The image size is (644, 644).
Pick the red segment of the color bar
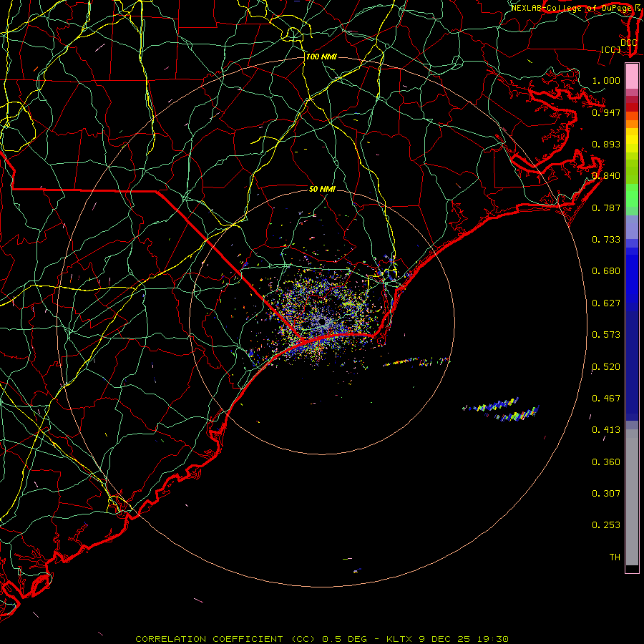pyautogui.click(x=632, y=107)
